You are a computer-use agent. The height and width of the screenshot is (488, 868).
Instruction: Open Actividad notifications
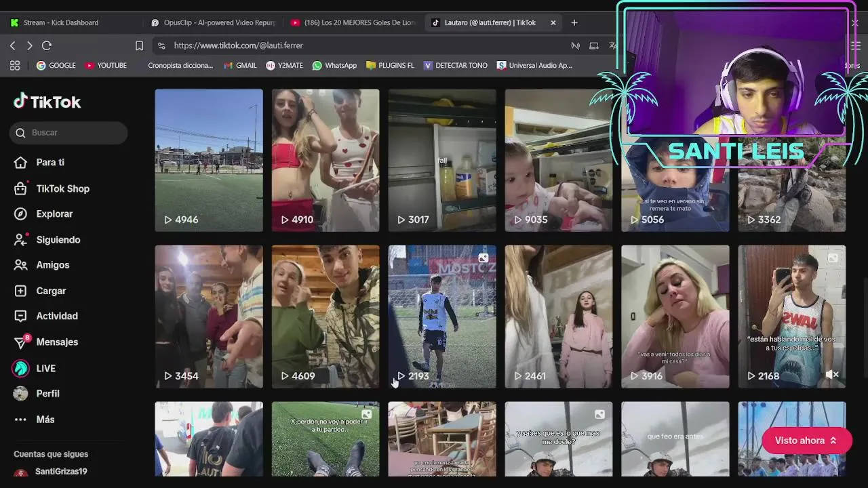pyautogui.click(x=46, y=316)
